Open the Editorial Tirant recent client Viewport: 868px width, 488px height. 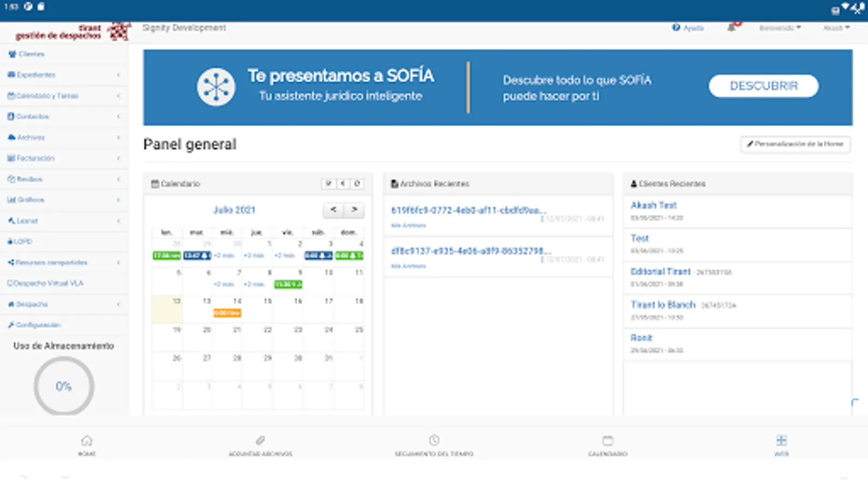tap(660, 272)
